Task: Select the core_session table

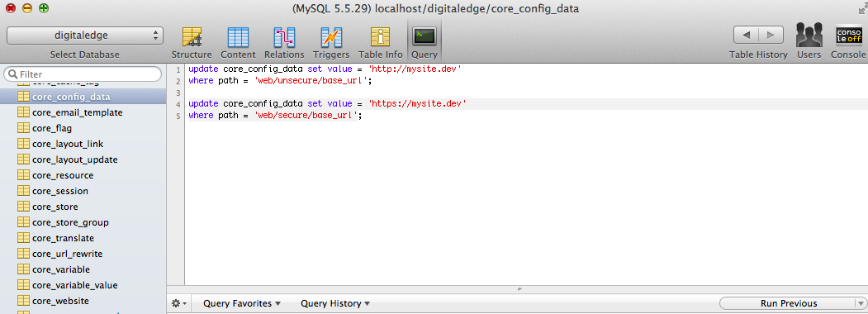Action: point(83,191)
